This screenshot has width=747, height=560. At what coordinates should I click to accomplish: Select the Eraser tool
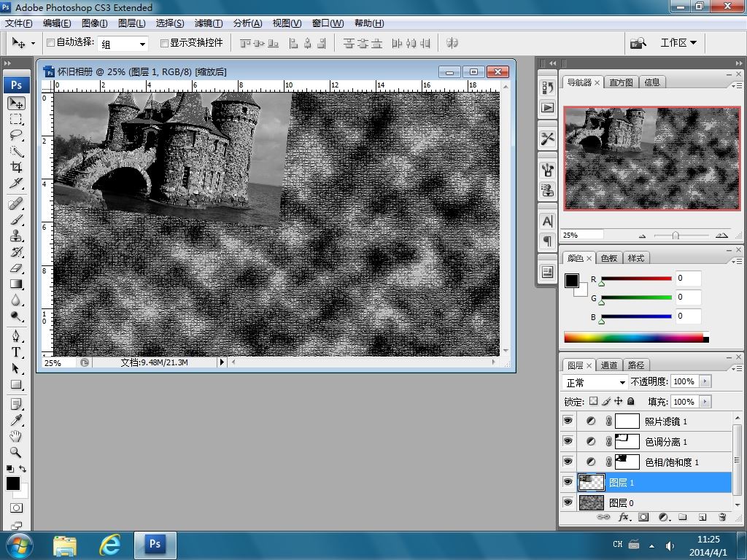click(x=16, y=268)
